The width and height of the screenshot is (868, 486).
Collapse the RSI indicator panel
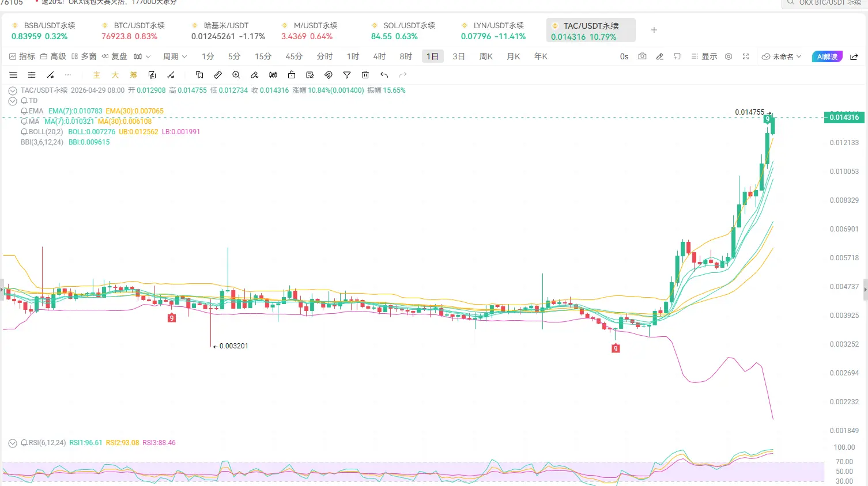tap(13, 443)
